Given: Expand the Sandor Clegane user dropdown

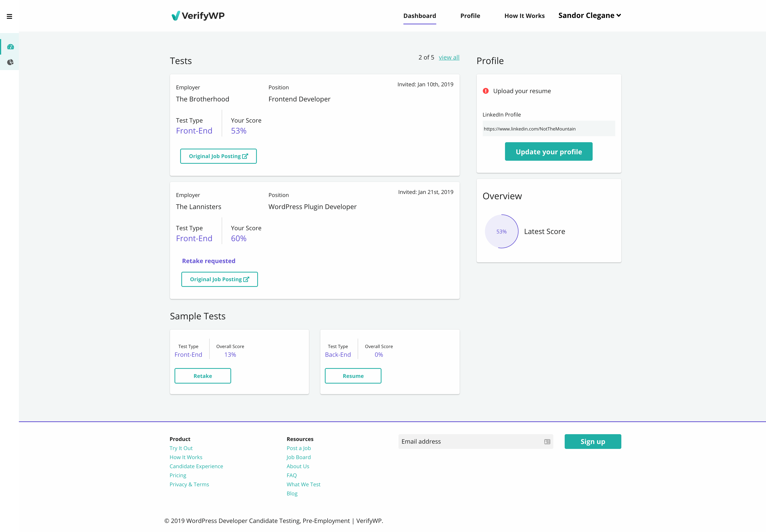Looking at the screenshot, I should 589,16.
